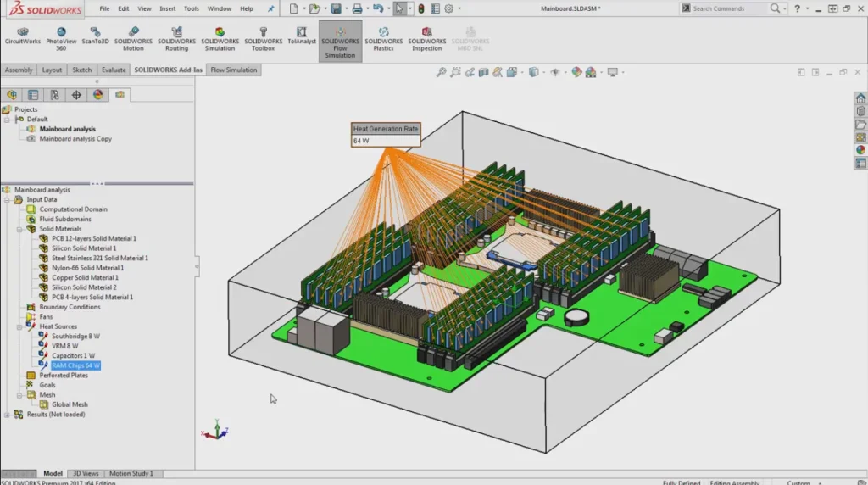Enable SOLIDWORKS Motion add-in
This screenshot has height=485, width=868.
133,39
